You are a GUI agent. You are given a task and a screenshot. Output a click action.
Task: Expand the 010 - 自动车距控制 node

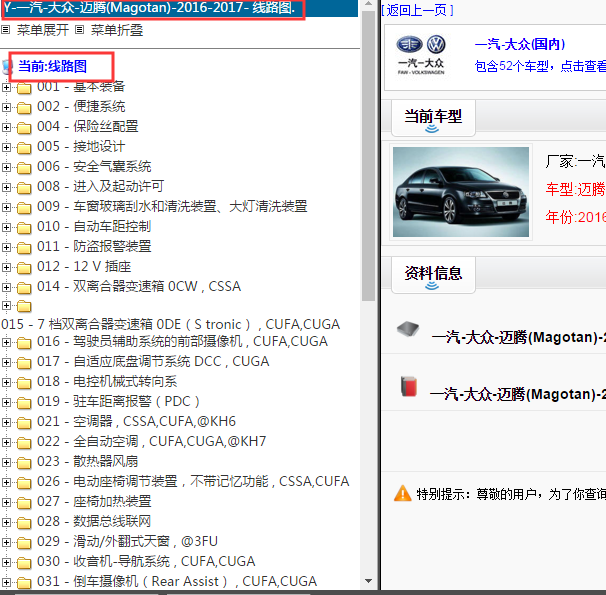coord(6,227)
